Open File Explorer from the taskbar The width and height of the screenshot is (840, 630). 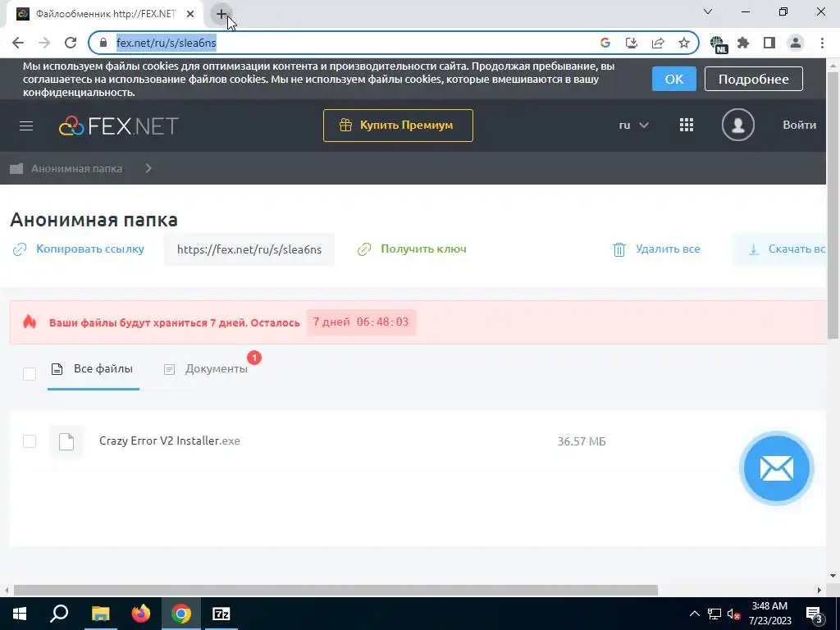coord(100,614)
